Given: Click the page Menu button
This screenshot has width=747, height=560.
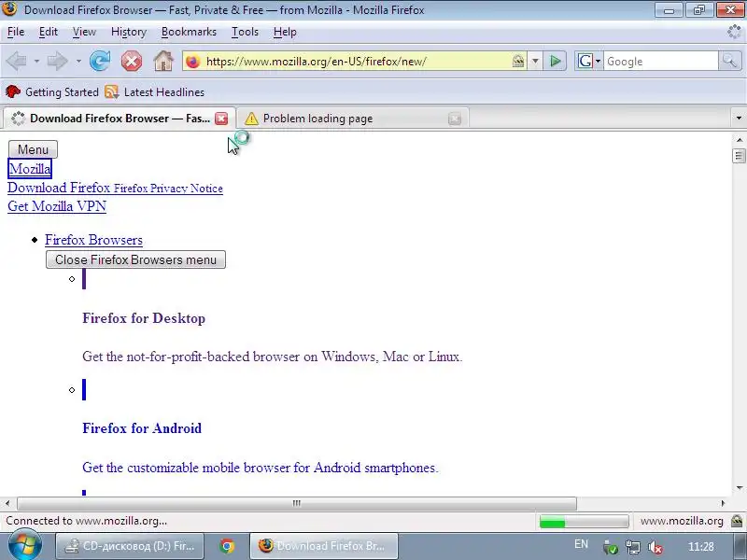Looking at the screenshot, I should pos(33,149).
